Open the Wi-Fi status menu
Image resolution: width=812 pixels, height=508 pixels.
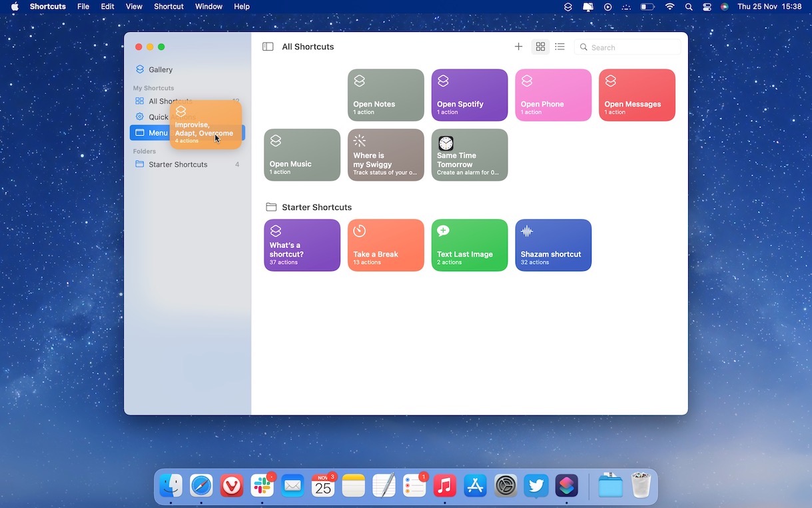[x=669, y=7]
